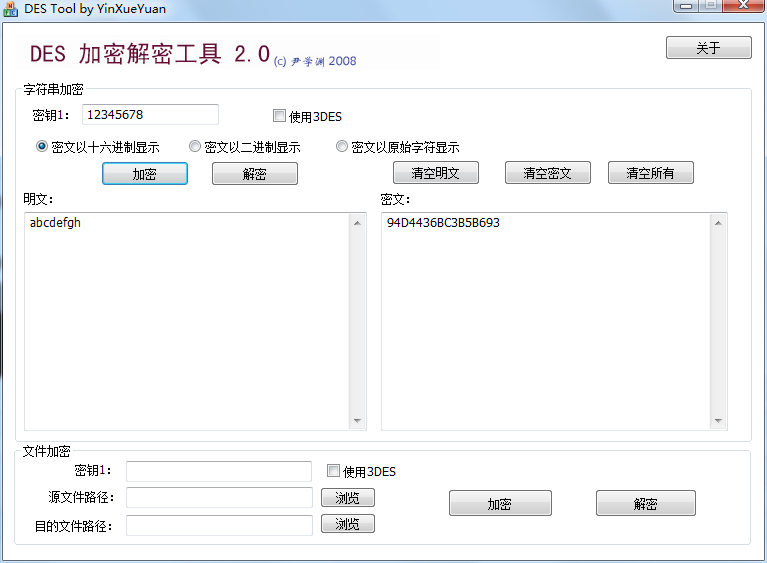
Task: Focus the file encryption 密钥1 key field
Action: click(x=219, y=471)
